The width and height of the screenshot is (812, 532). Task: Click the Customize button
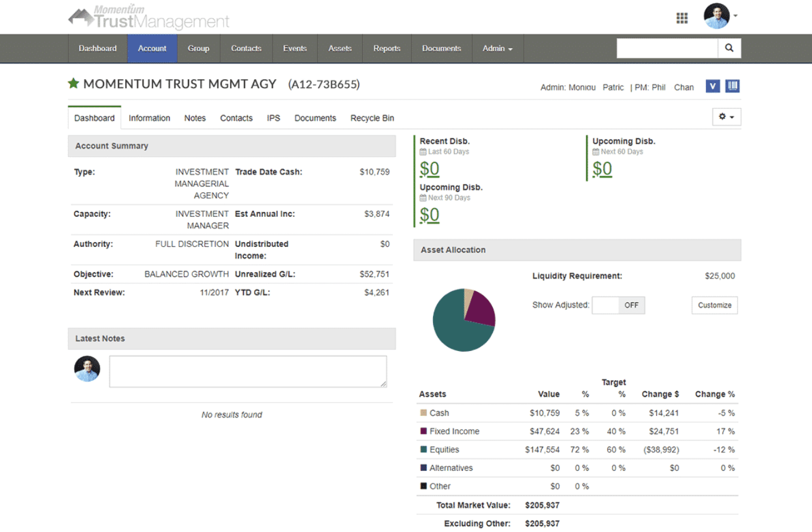click(x=714, y=305)
